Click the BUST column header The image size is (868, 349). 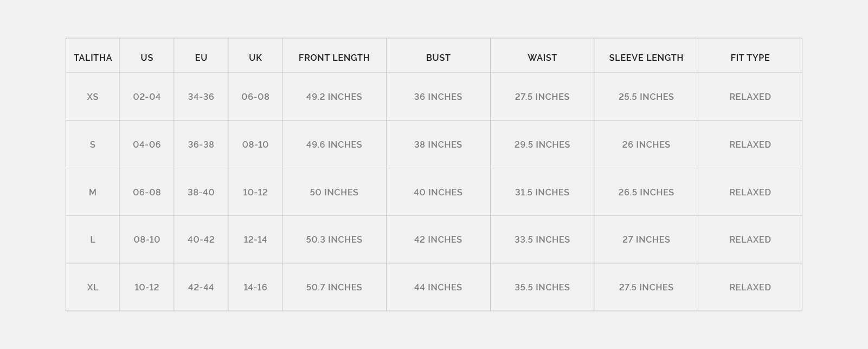pyautogui.click(x=438, y=58)
